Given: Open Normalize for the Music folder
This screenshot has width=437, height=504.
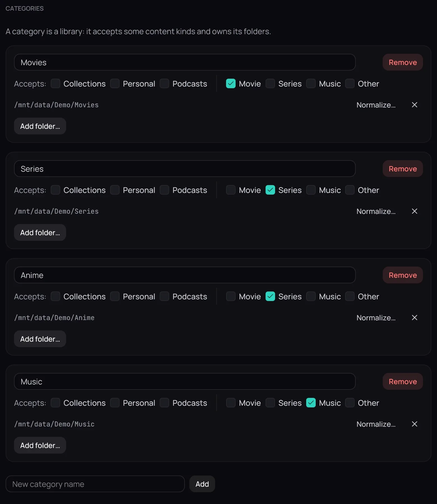Looking at the screenshot, I should 376,424.
